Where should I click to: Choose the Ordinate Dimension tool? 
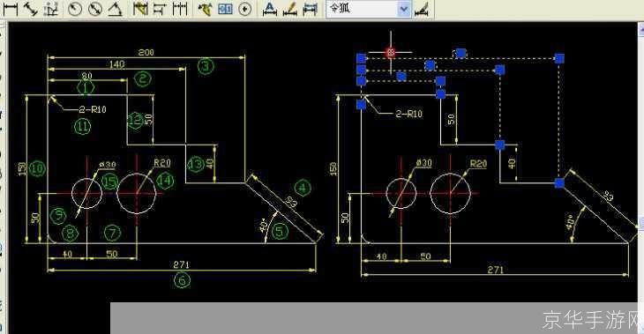click(51, 9)
